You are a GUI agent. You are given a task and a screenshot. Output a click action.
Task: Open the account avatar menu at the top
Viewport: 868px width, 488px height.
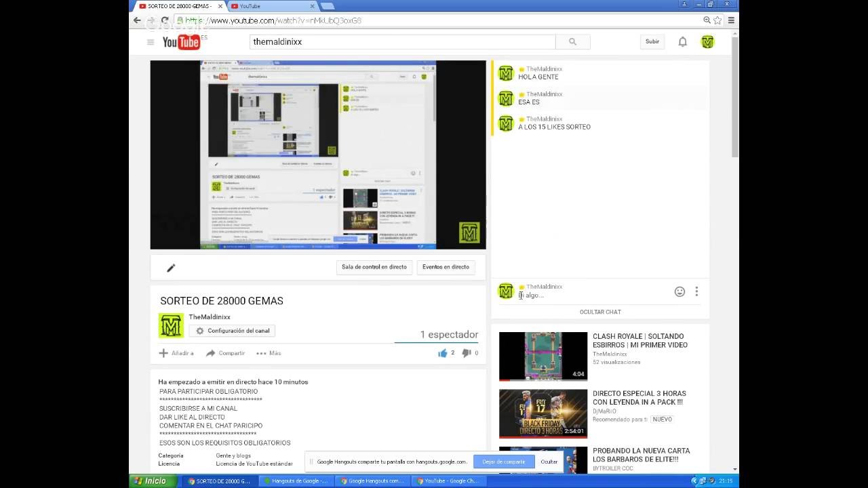click(707, 42)
